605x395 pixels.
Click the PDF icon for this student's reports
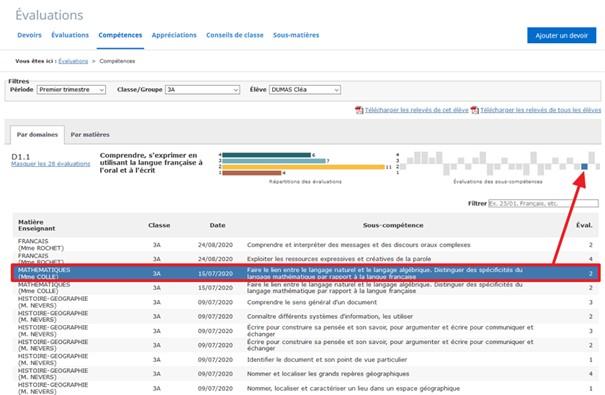tap(359, 110)
